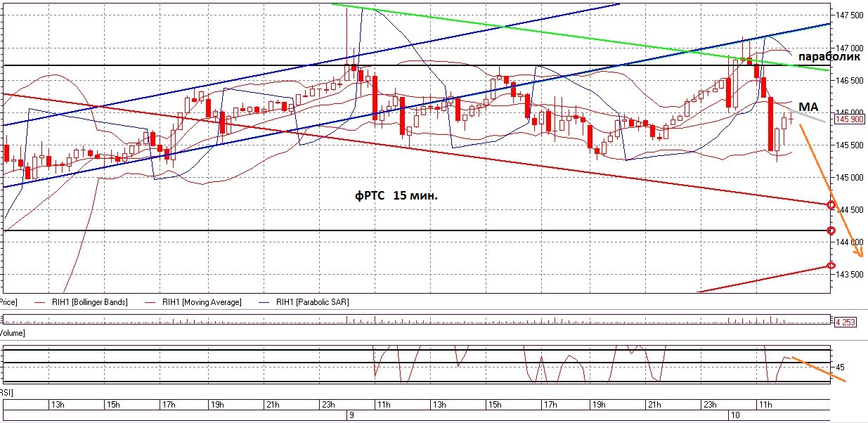This screenshot has height=423, width=868.
Task: Click the 144 500 price axis label
Action: click(848, 209)
